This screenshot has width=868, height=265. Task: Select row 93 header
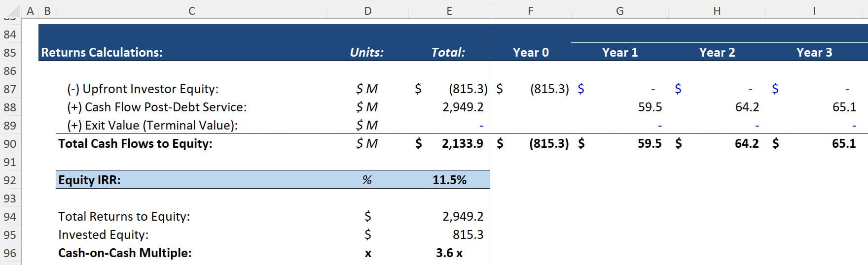point(10,199)
